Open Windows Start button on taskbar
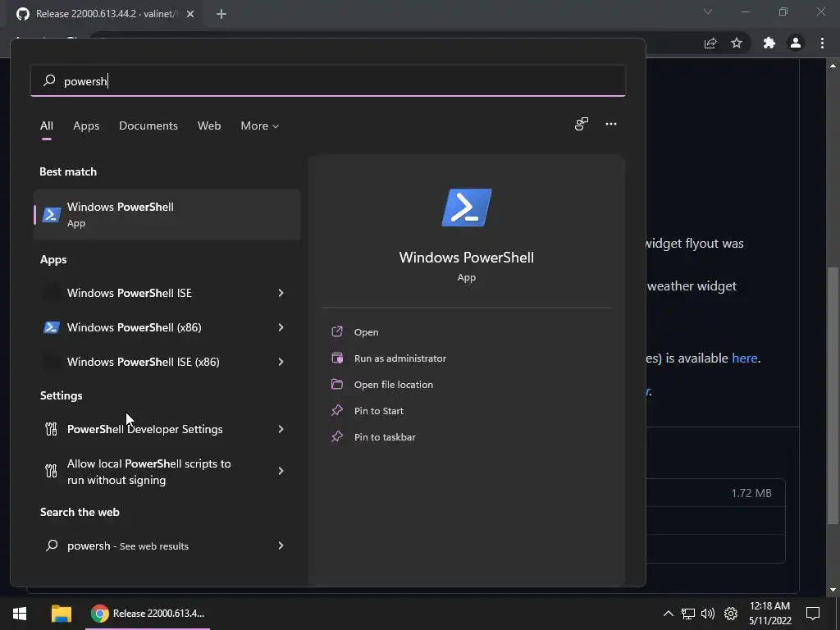 tap(20, 614)
